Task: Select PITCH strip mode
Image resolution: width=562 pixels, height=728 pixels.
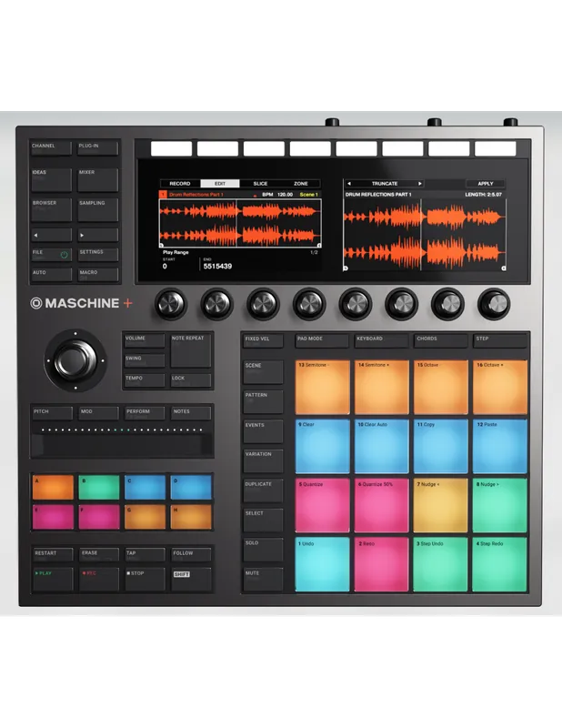Action: [x=52, y=413]
